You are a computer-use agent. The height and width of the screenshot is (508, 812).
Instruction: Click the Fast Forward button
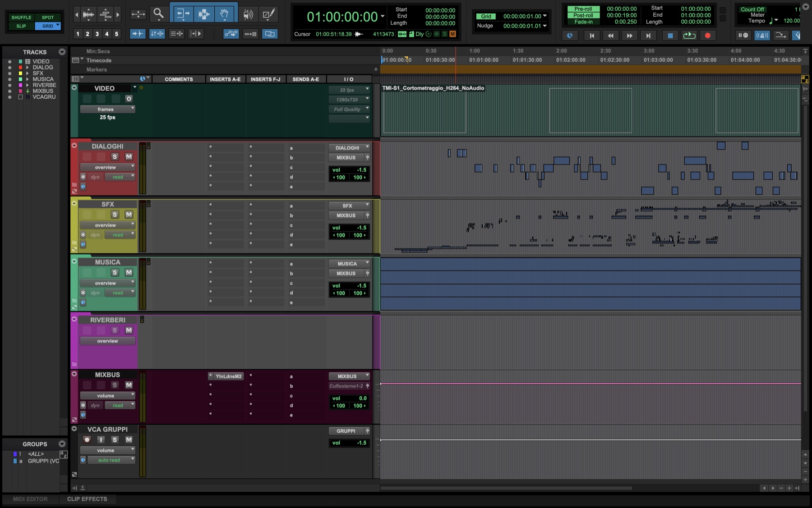click(629, 35)
